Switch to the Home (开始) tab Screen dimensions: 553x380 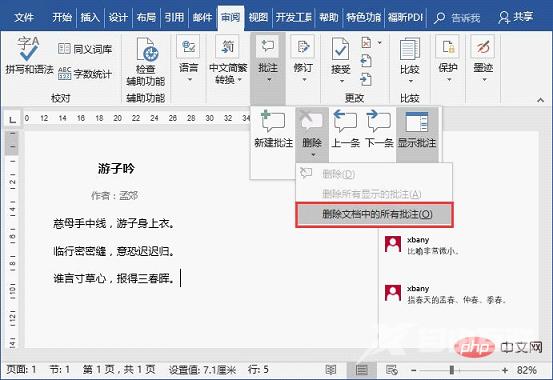pos(62,17)
